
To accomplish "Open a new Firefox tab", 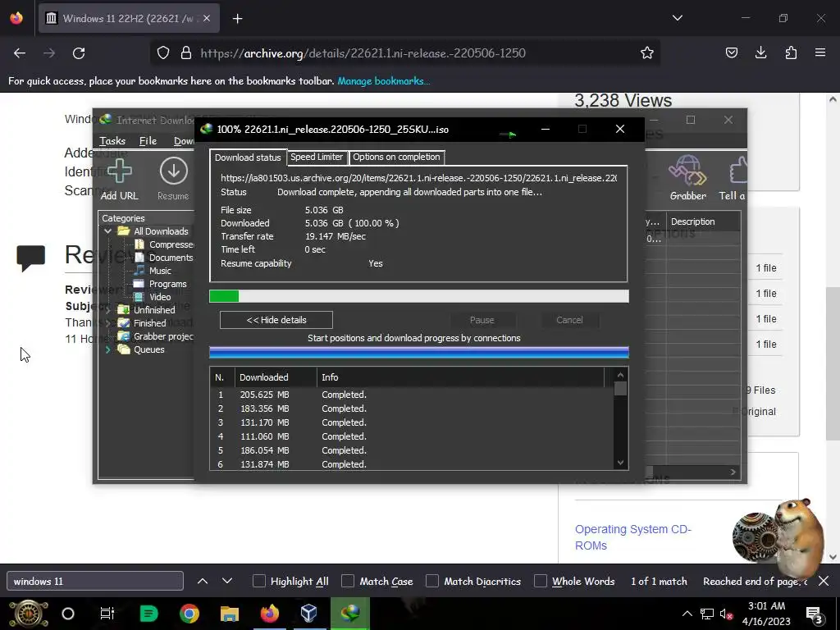I will coord(238,19).
